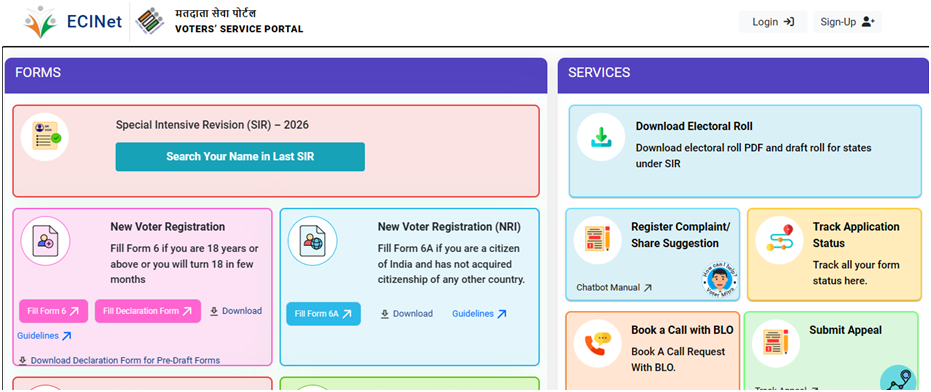Click the SIR 2026 voter list icon
Screen dimensions: 931x392
45,137
